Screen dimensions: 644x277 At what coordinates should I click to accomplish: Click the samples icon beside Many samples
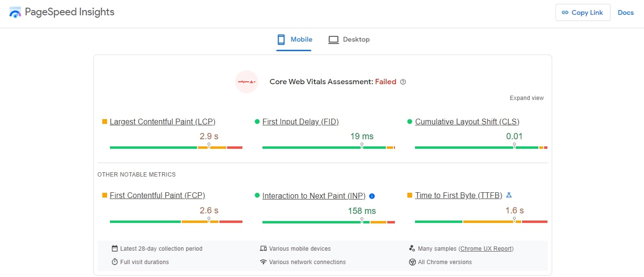coord(412,248)
